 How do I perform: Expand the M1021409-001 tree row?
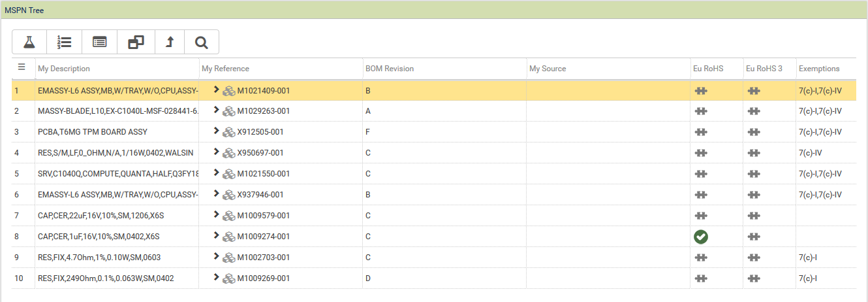pos(216,90)
